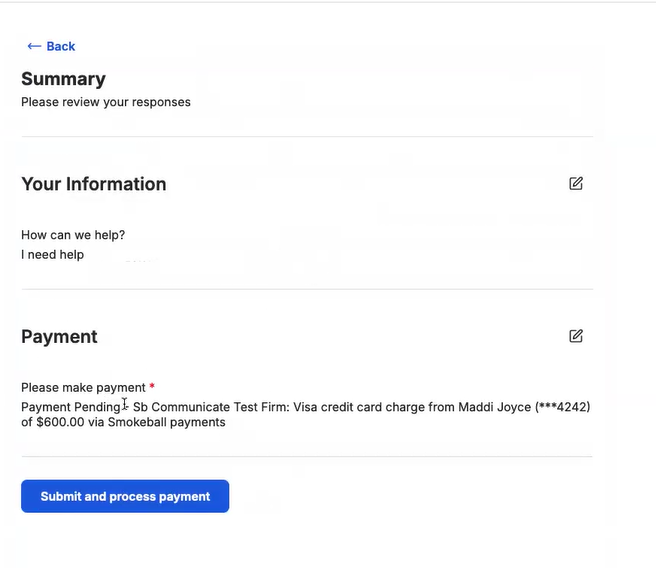656x568 pixels.
Task: Select the 'Please review your responses' text
Action: tap(106, 102)
